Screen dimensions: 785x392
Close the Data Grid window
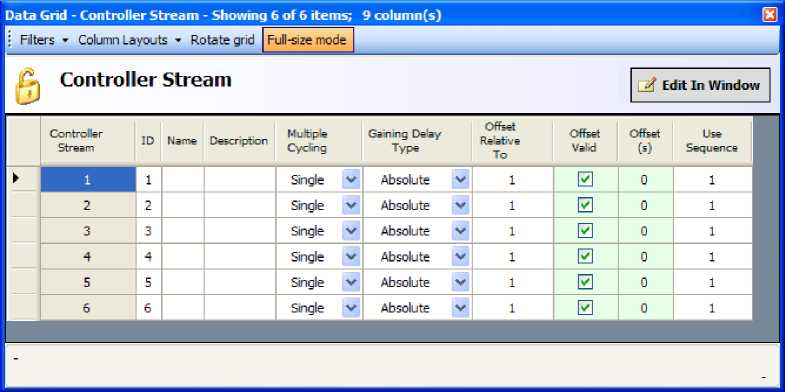(x=769, y=15)
